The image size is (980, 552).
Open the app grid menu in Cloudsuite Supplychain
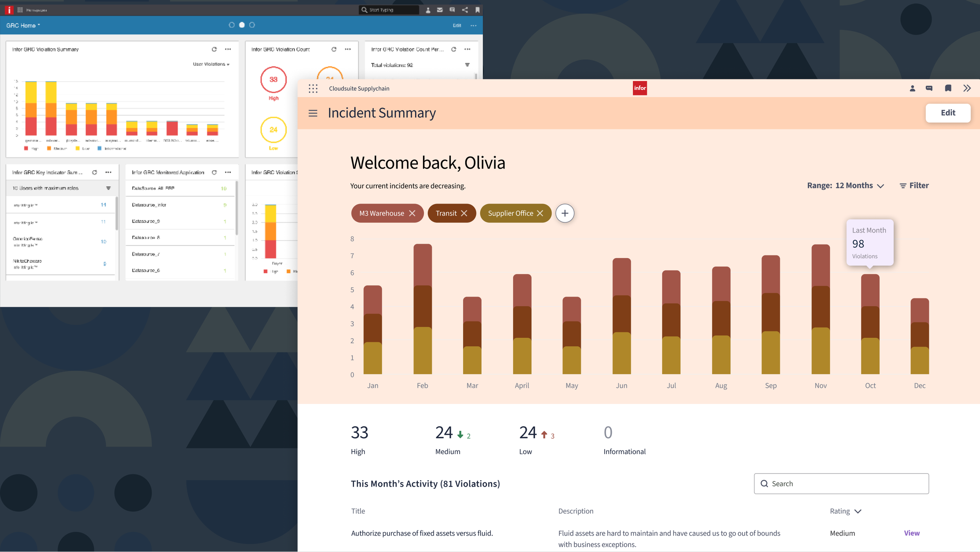pos(313,88)
